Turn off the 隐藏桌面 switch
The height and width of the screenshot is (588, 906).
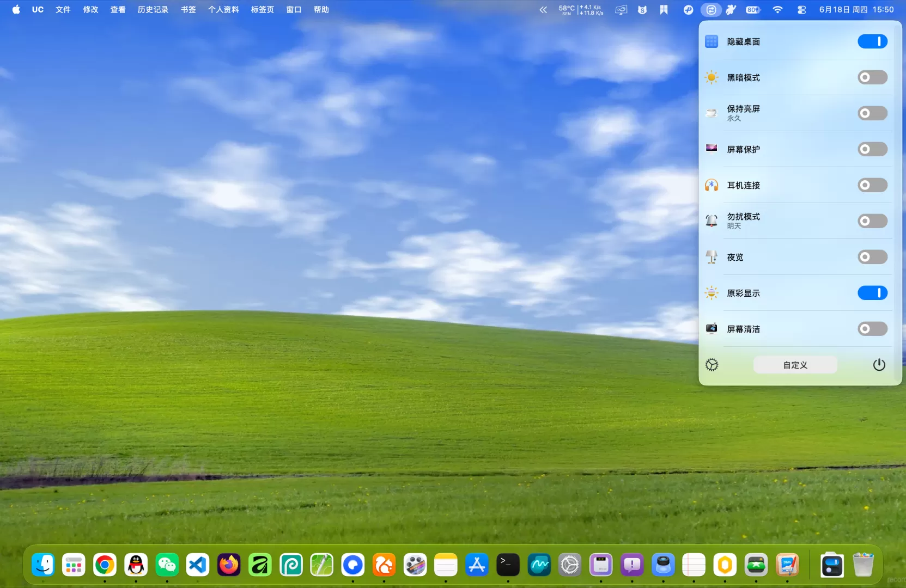[872, 41]
